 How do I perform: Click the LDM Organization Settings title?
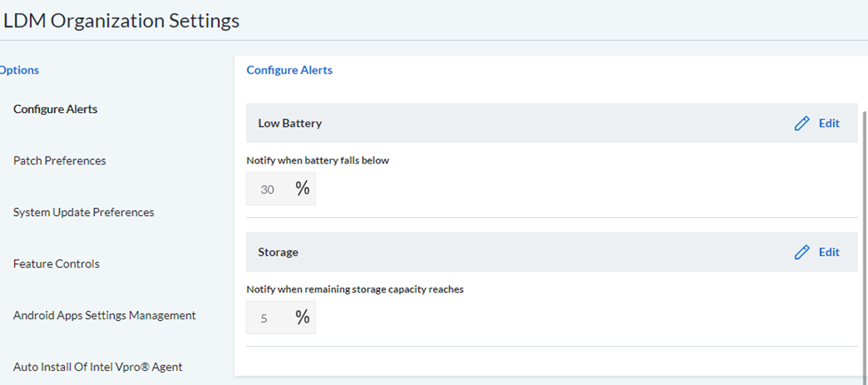tap(122, 20)
